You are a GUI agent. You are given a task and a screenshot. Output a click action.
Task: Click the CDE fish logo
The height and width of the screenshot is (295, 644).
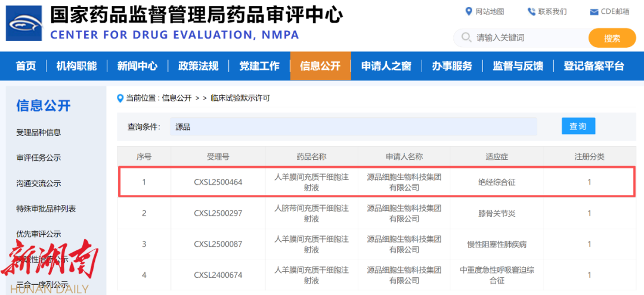coord(24,23)
